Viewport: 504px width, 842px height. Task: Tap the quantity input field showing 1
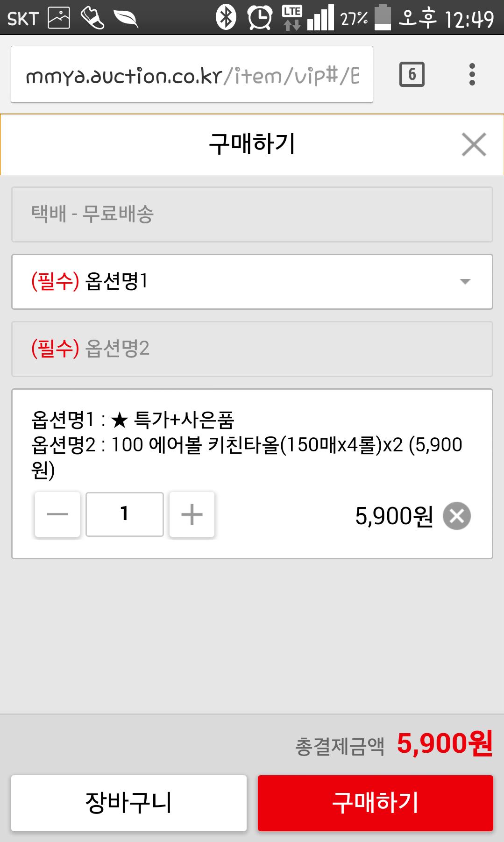124,514
